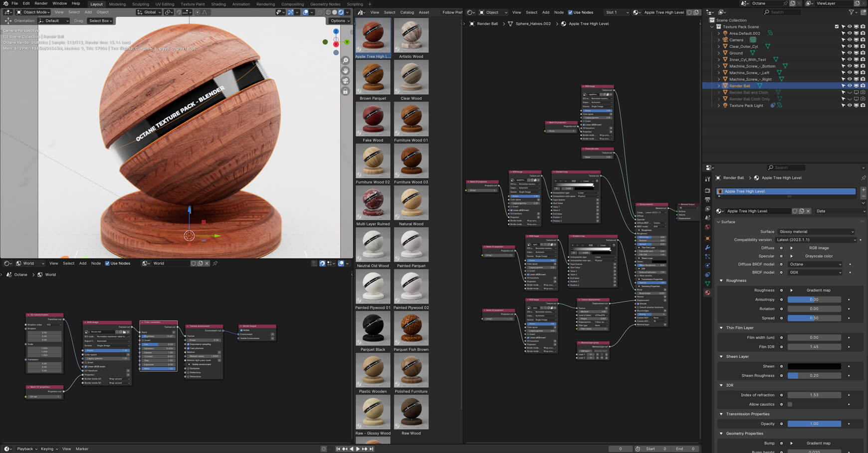Toggle Texture Pack Scene collection exclude checkbox
The width and height of the screenshot is (868, 453).
tap(837, 27)
